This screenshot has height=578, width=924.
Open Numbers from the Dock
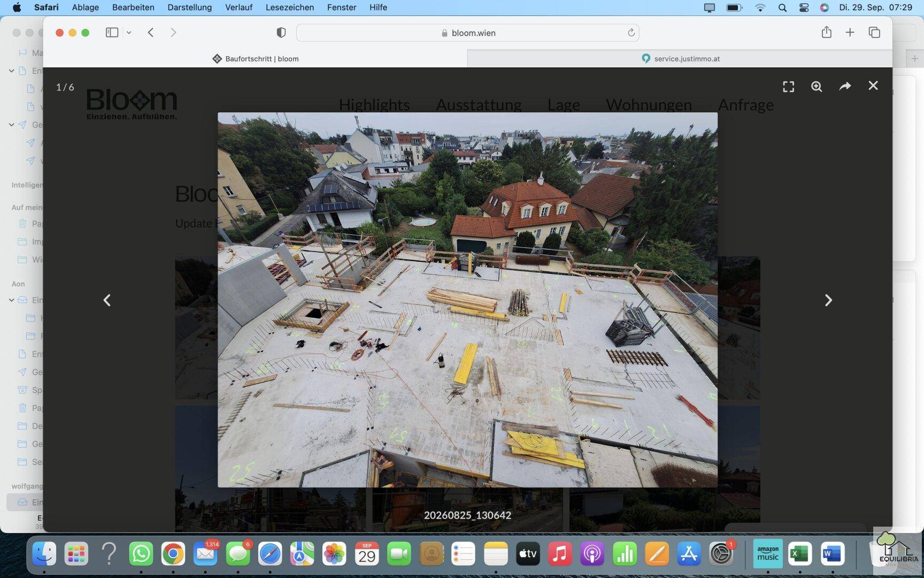pos(625,554)
